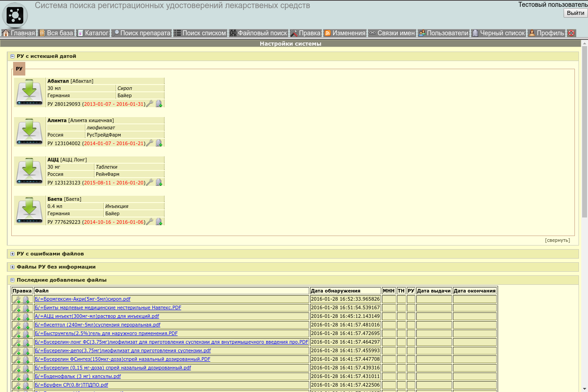Image resolution: width=588 pixels, height=392 pixels.
Task: Expand the 'РУ с ошибками файлов' section
Action: [13, 254]
